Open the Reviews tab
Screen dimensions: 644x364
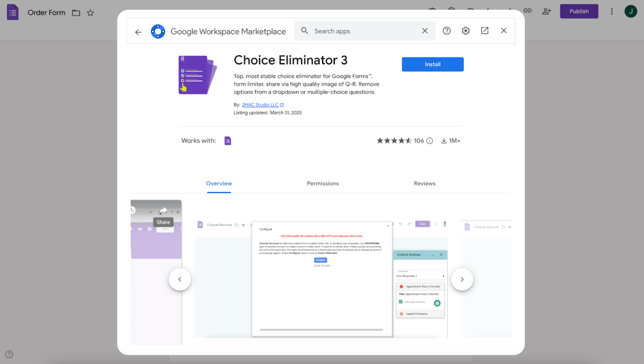pos(424,183)
